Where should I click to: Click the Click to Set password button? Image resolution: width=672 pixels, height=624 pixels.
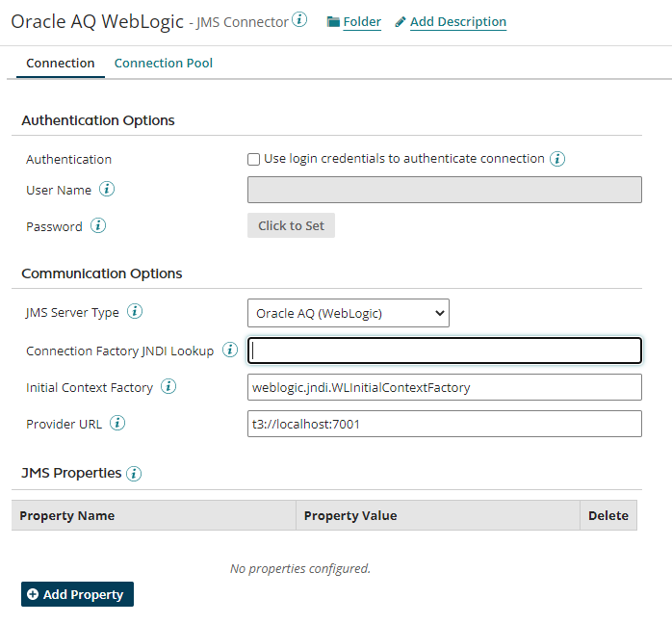[291, 225]
